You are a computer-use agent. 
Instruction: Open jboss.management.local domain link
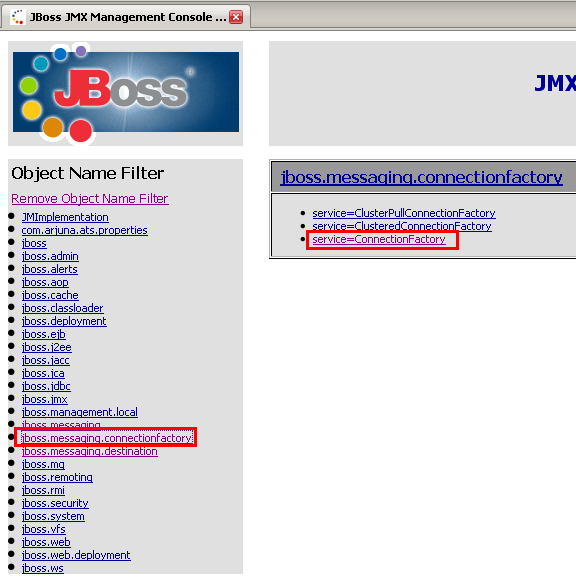tap(79, 412)
